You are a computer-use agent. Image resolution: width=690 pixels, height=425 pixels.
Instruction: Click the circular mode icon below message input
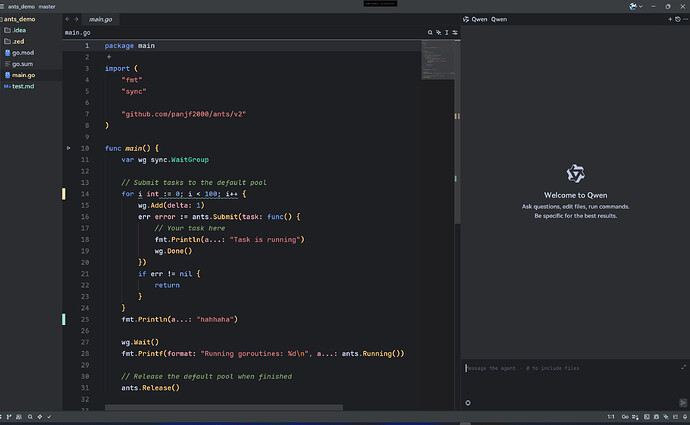click(468, 403)
